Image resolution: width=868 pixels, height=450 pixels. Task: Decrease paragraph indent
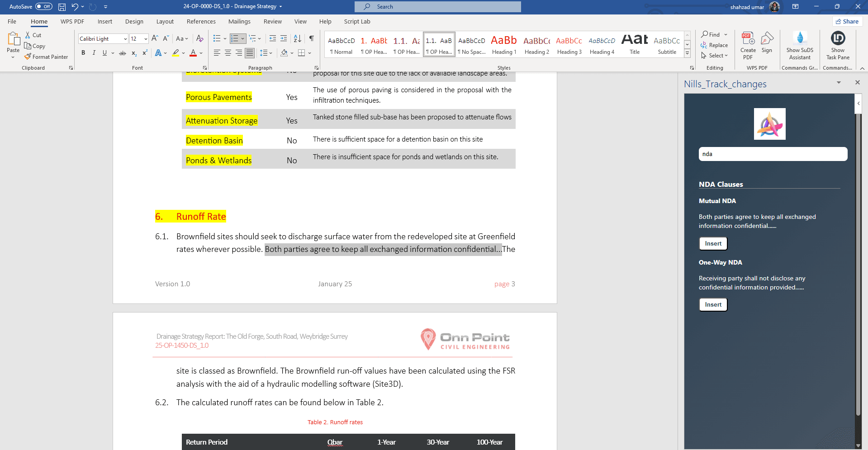[272, 38]
